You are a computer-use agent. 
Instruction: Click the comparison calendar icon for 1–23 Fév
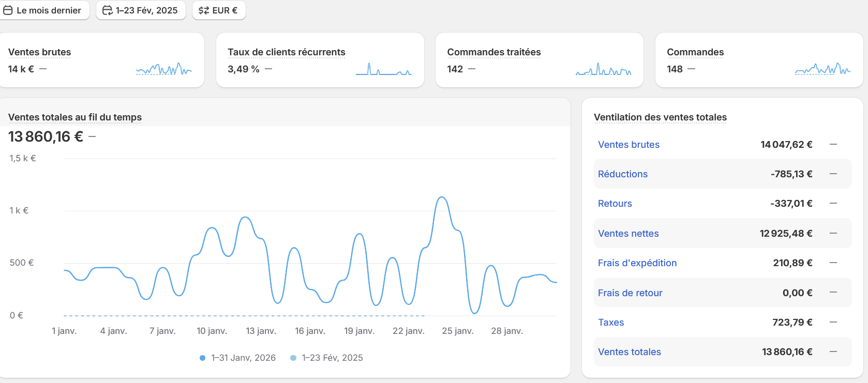[x=107, y=10]
